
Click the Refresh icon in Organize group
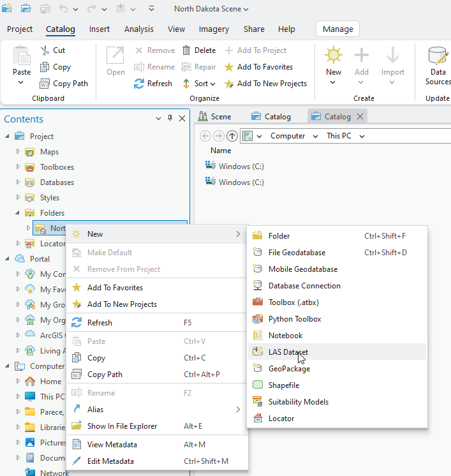tap(139, 84)
